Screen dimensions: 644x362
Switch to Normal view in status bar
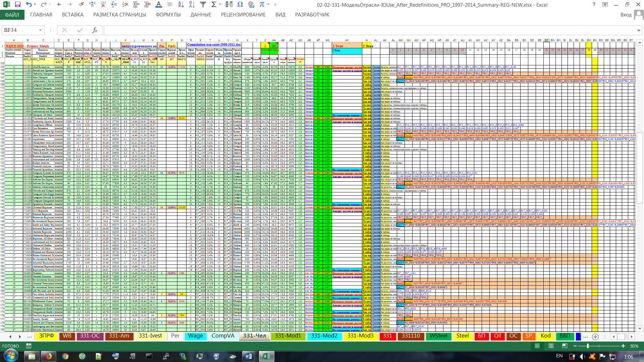pyautogui.click(x=537, y=346)
